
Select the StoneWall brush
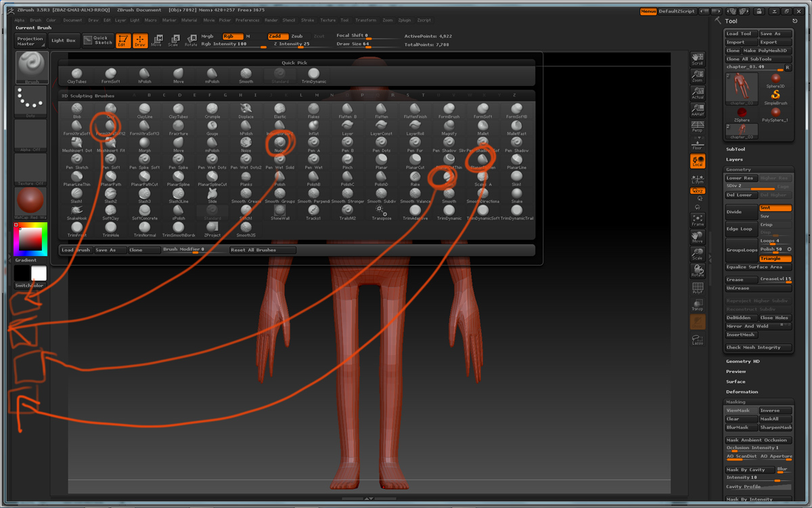tap(280, 213)
